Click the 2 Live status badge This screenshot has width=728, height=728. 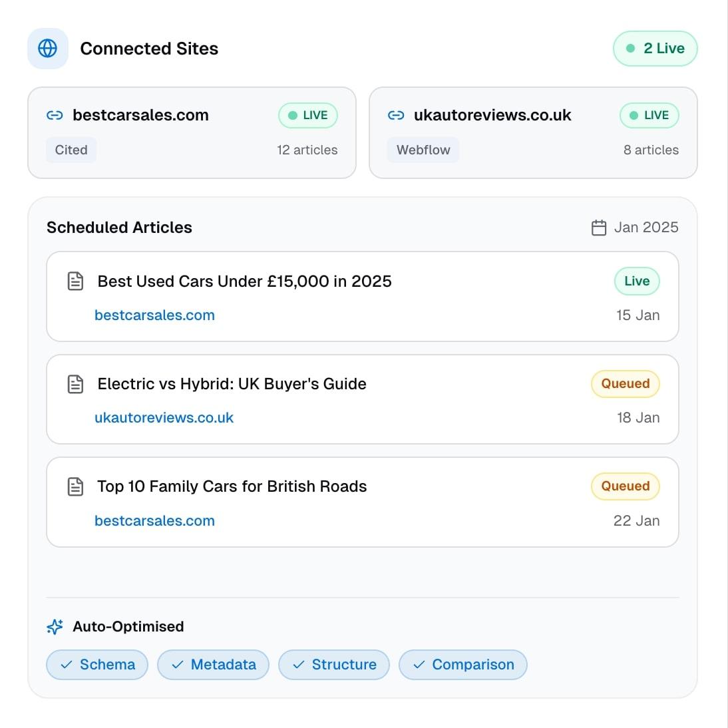pos(655,49)
